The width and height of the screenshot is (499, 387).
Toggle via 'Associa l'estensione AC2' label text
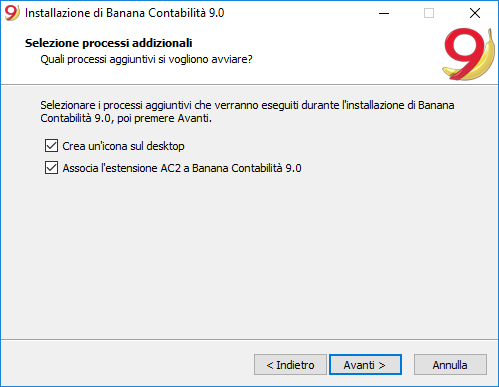[x=182, y=168]
